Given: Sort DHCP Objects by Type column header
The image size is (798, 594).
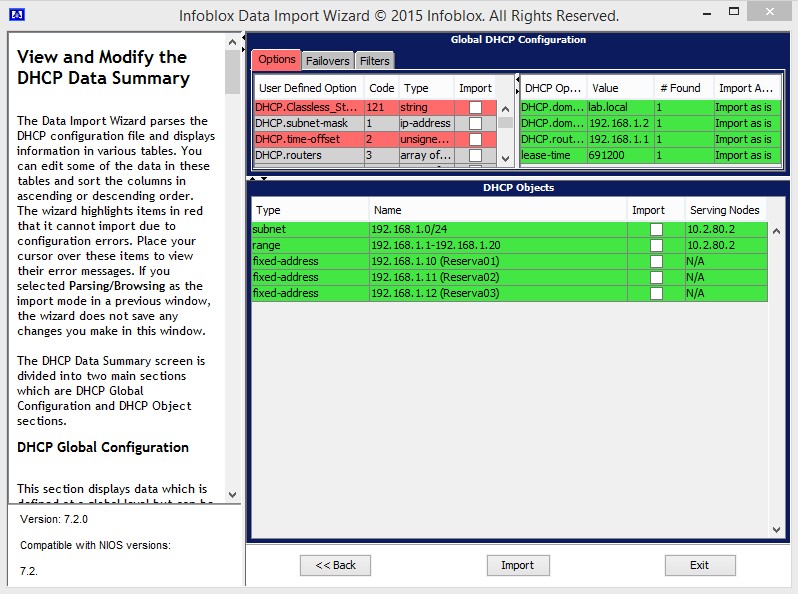Looking at the screenshot, I should [x=310, y=210].
